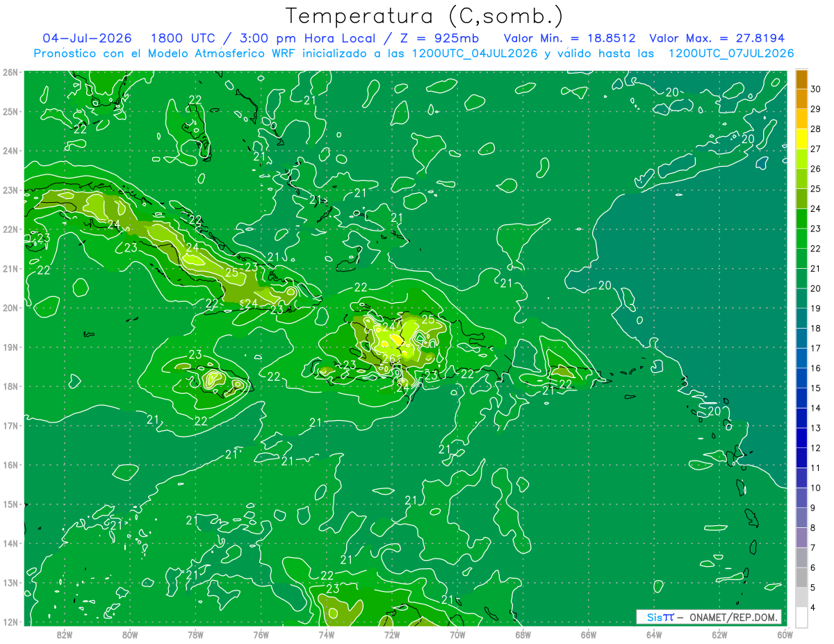
Task: Pick the colorbar segment between 26 and 27
Action: [801, 159]
